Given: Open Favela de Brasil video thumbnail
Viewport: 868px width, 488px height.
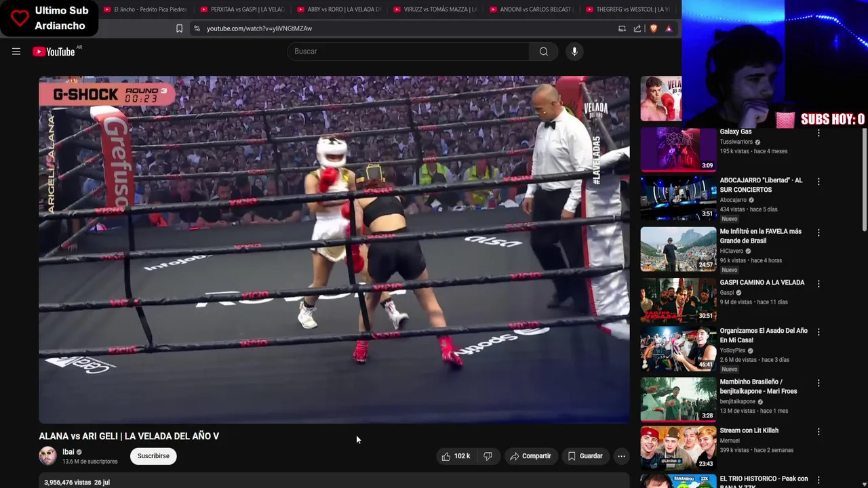Looking at the screenshot, I should 678,249.
